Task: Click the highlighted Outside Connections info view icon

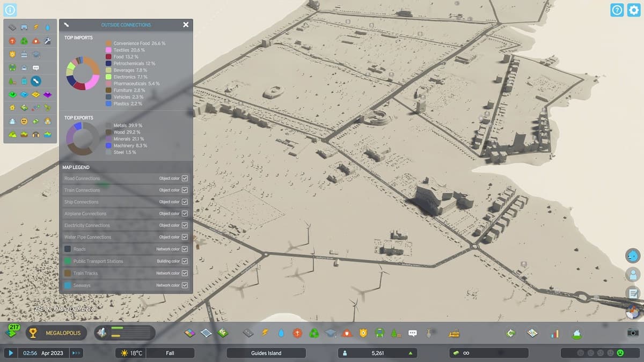Action: pyautogui.click(x=35, y=80)
